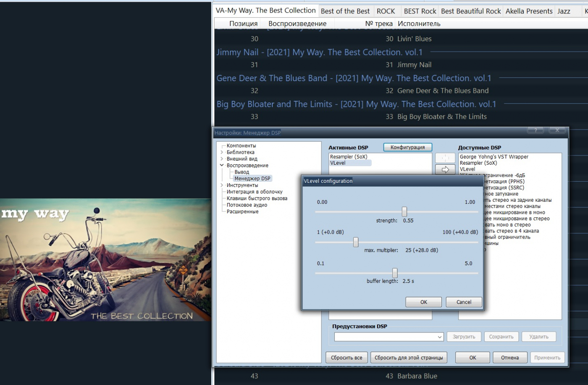Open the Akella Presents playlist tab

(x=529, y=11)
